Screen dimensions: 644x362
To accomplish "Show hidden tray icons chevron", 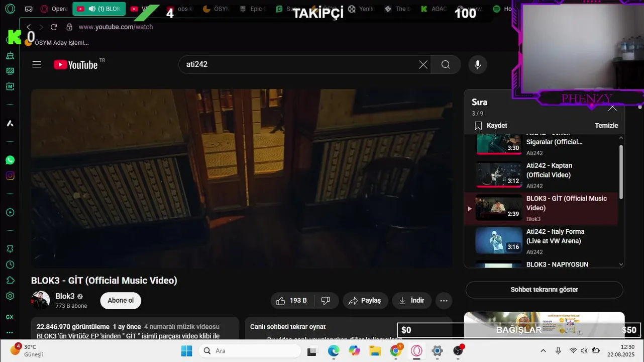I will pyautogui.click(x=543, y=350).
